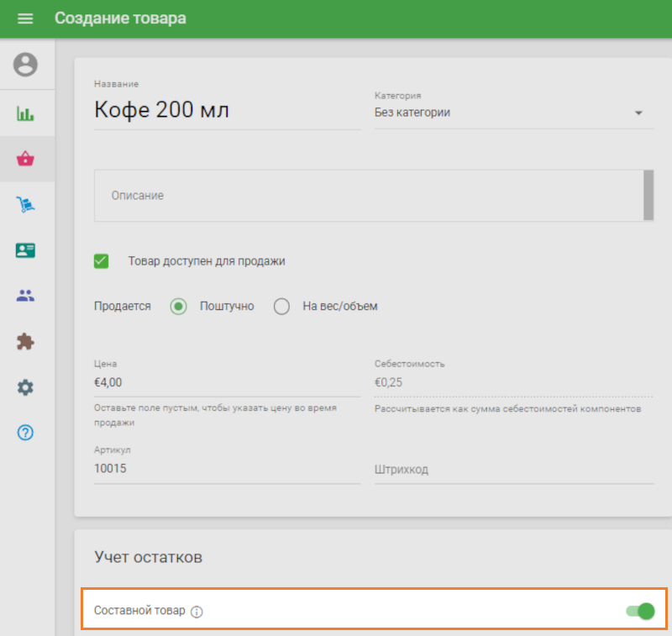Open the goods basket icon
The height and width of the screenshot is (636, 672).
click(26, 159)
